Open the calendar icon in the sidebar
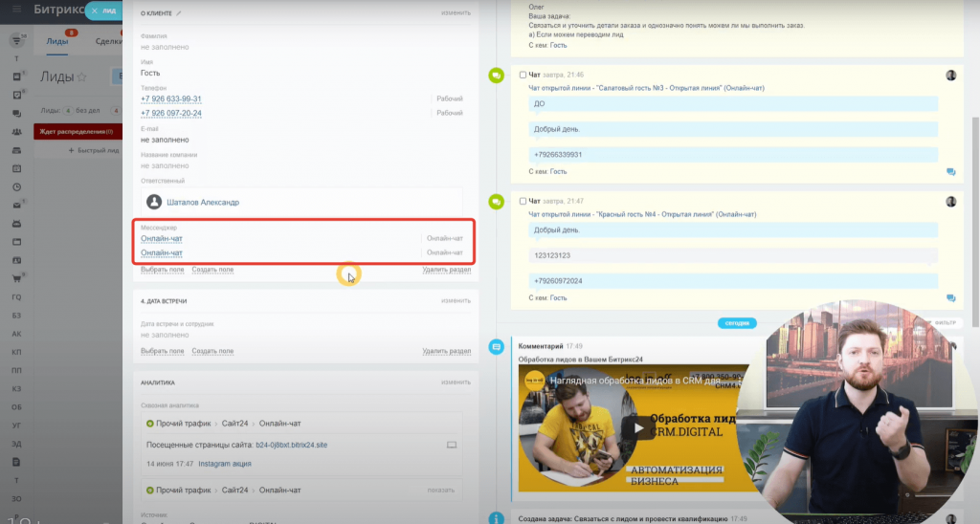 tap(17, 168)
